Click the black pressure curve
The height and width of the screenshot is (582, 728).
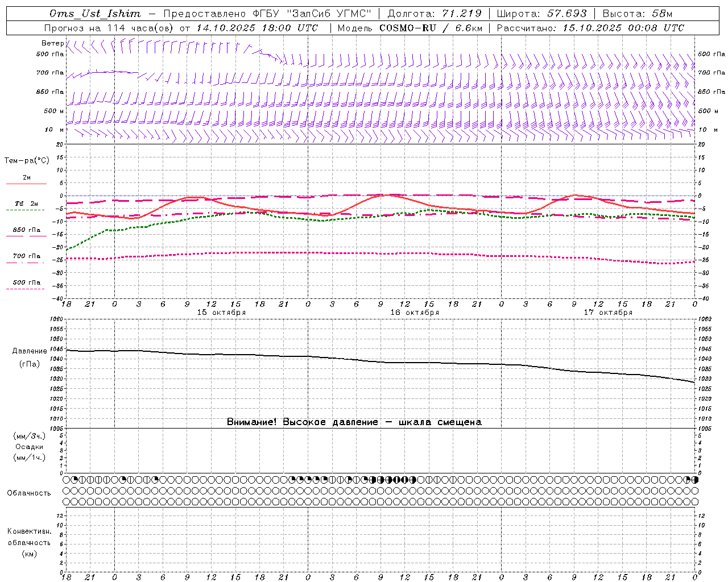coord(381,361)
